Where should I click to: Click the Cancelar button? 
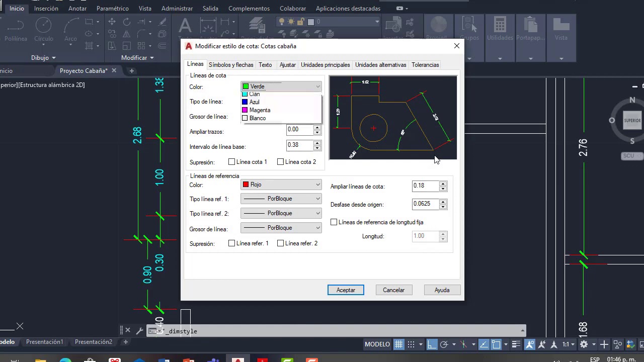tap(393, 290)
